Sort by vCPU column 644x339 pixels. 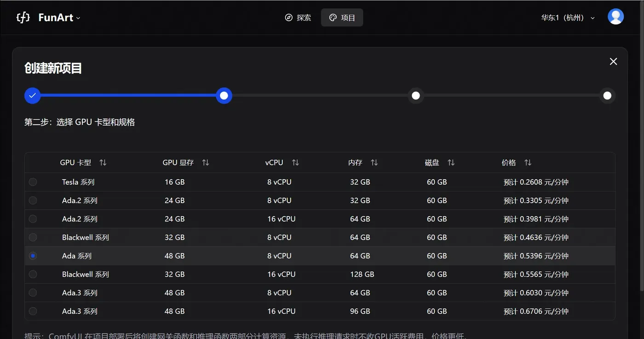pos(295,163)
